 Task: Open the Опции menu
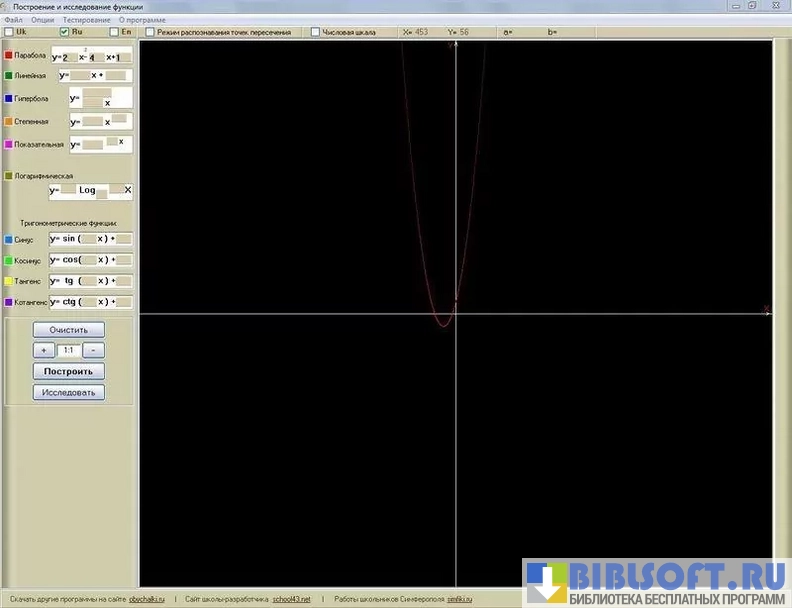point(43,19)
